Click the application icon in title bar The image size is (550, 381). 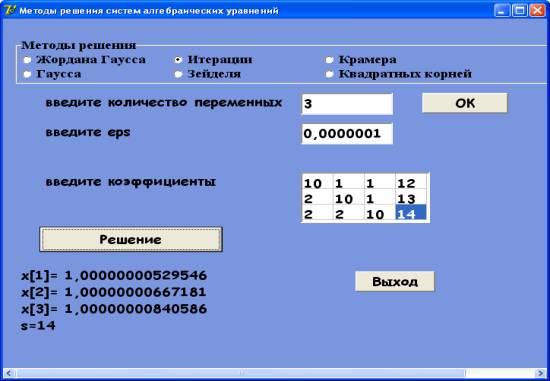(10, 10)
